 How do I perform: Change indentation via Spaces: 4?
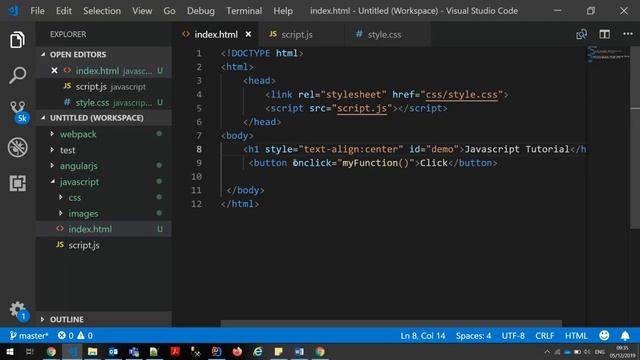click(x=473, y=336)
